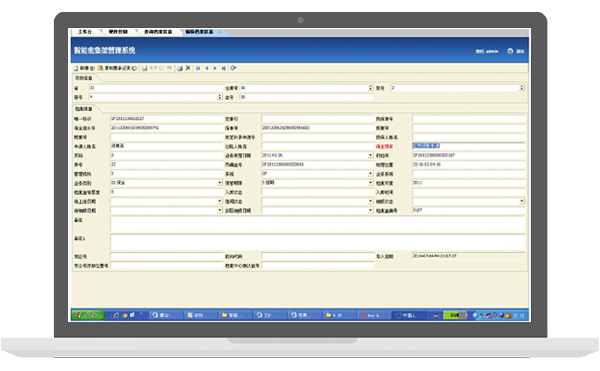Select the 存放信息 section tab
The width and height of the screenshot is (600, 371).
click(x=84, y=78)
